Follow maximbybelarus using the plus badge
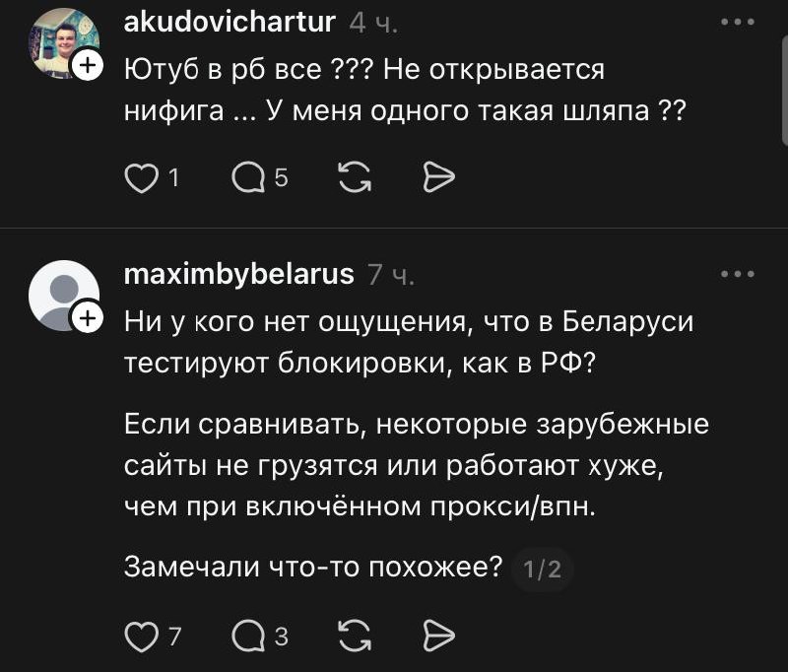This screenshot has width=788, height=672. point(87,317)
